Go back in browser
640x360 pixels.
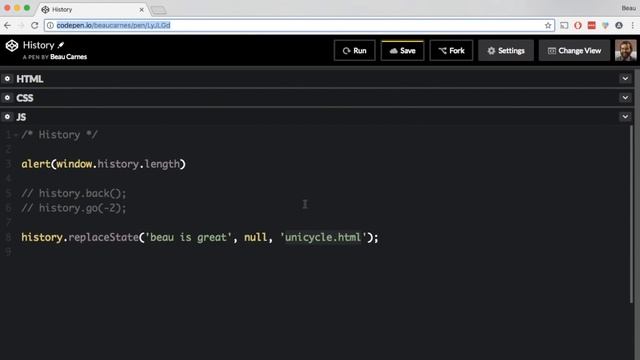pyautogui.click(x=7, y=25)
